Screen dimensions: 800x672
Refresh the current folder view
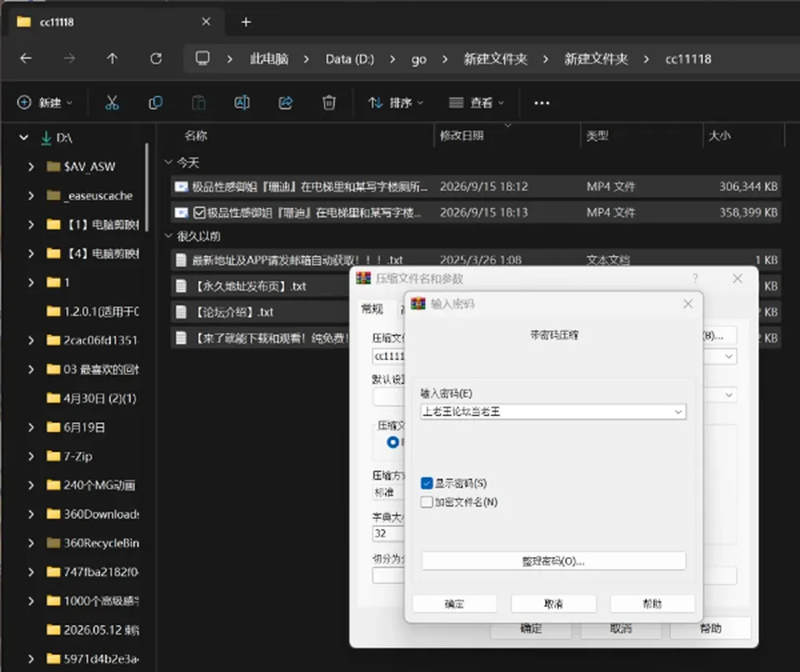[x=156, y=58]
